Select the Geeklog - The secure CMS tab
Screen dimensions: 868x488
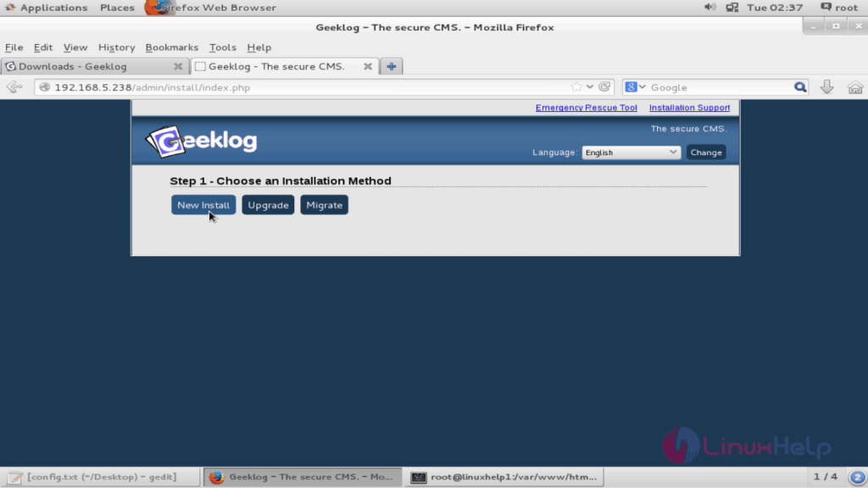(x=285, y=66)
